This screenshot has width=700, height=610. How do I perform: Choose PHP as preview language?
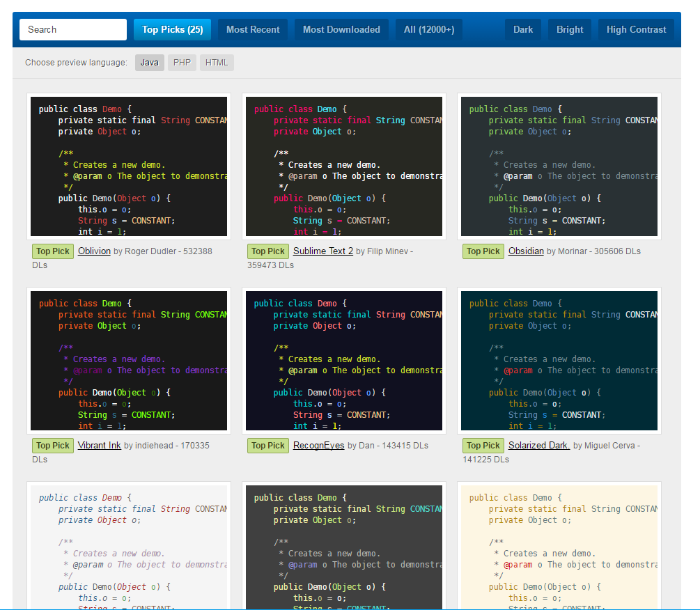click(182, 63)
